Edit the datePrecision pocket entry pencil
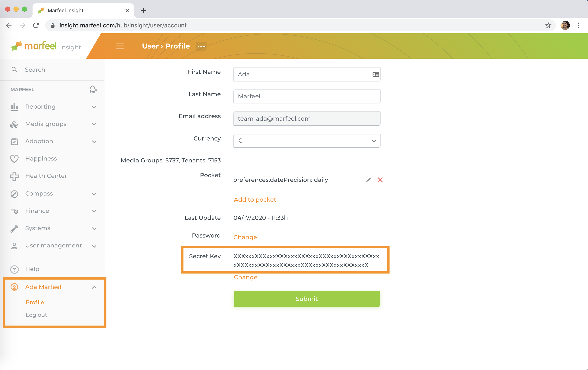588x370 pixels. pos(369,180)
